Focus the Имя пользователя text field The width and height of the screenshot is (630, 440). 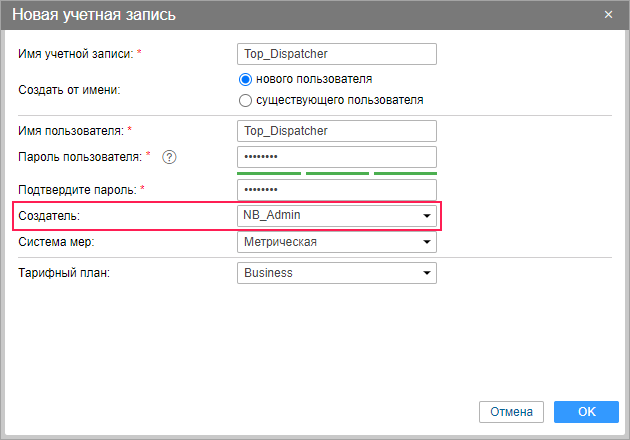(x=337, y=131)
